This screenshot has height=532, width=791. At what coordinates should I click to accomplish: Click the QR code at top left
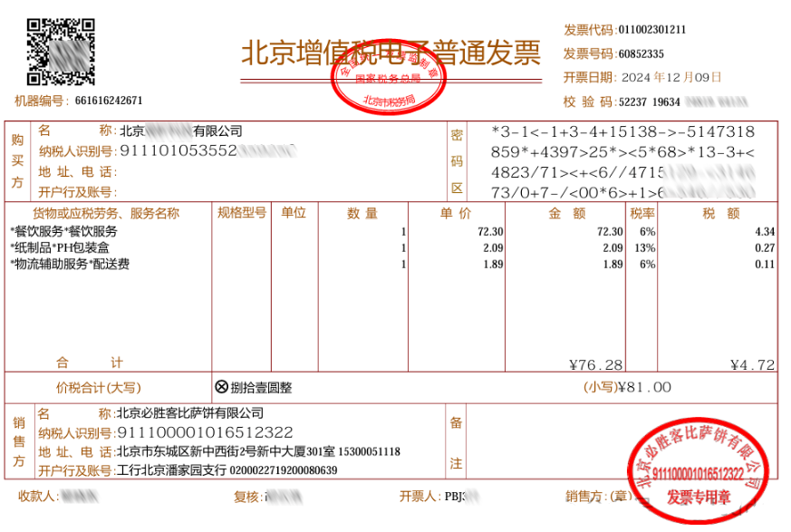pos(61,52)
